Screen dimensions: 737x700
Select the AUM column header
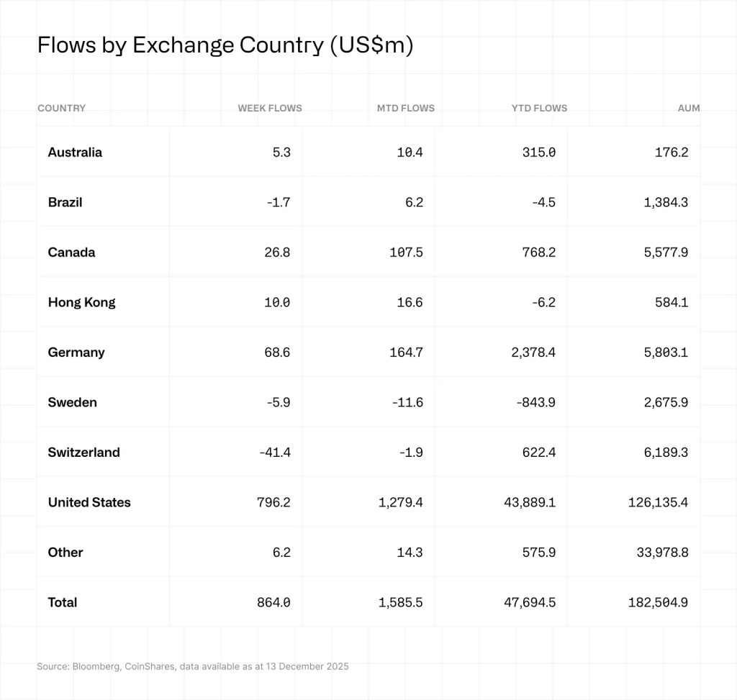tap(689, 108)
